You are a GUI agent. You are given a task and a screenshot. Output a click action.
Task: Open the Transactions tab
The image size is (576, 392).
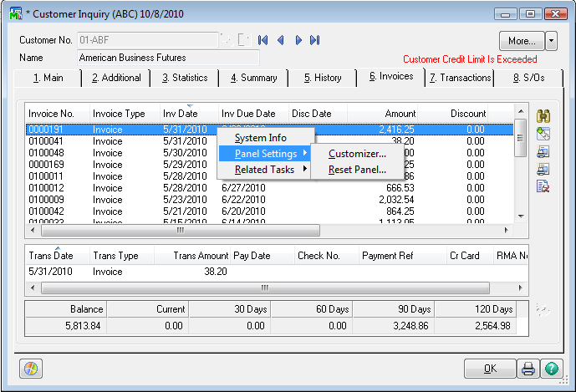coord(460,78)
